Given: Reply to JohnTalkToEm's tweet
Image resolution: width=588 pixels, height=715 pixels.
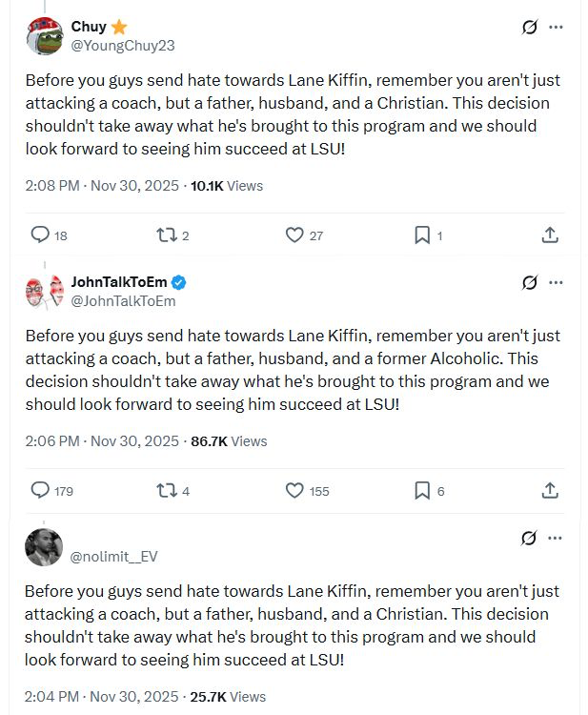Looking at the screenshot, I should (x=40, y=490).
